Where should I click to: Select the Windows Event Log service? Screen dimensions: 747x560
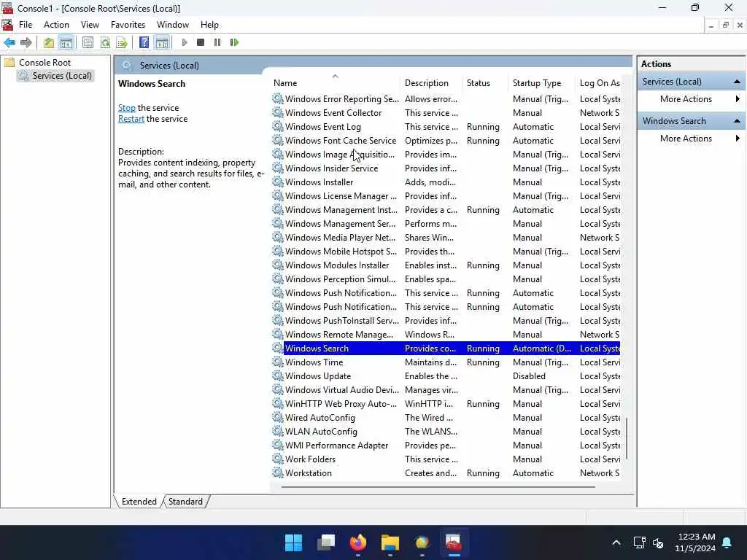click(446, 127)
